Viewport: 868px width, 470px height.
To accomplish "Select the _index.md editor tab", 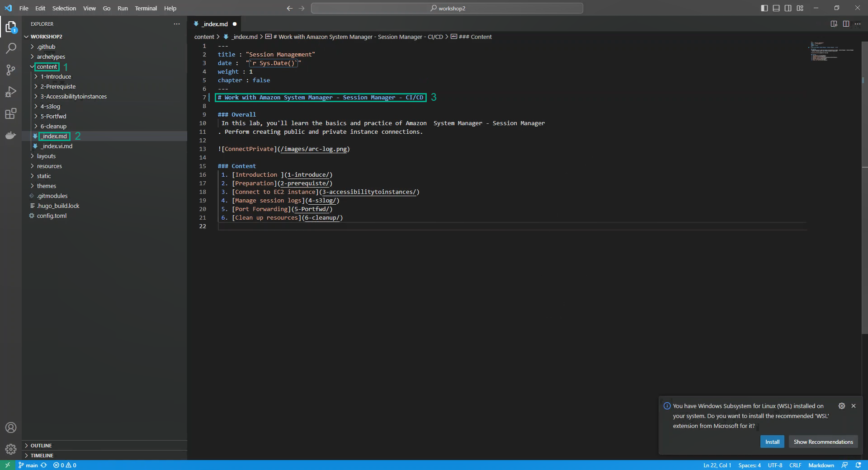I will [x=215, y=24].
